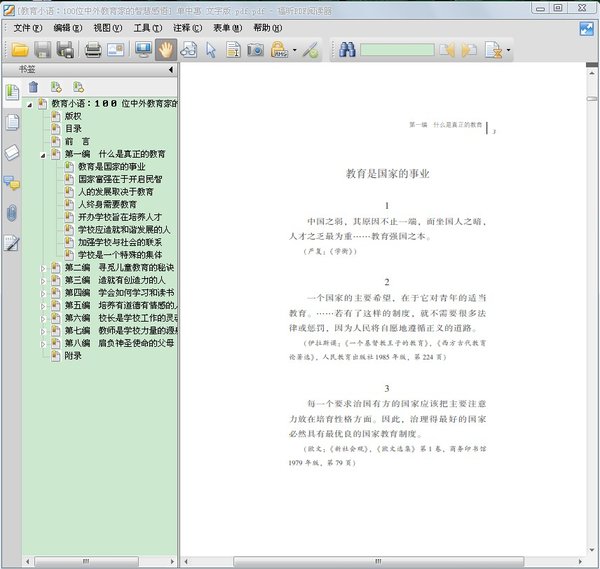Open the Signatures sidebar panel
The image size is (600, 569).
(x=12, y=243)
